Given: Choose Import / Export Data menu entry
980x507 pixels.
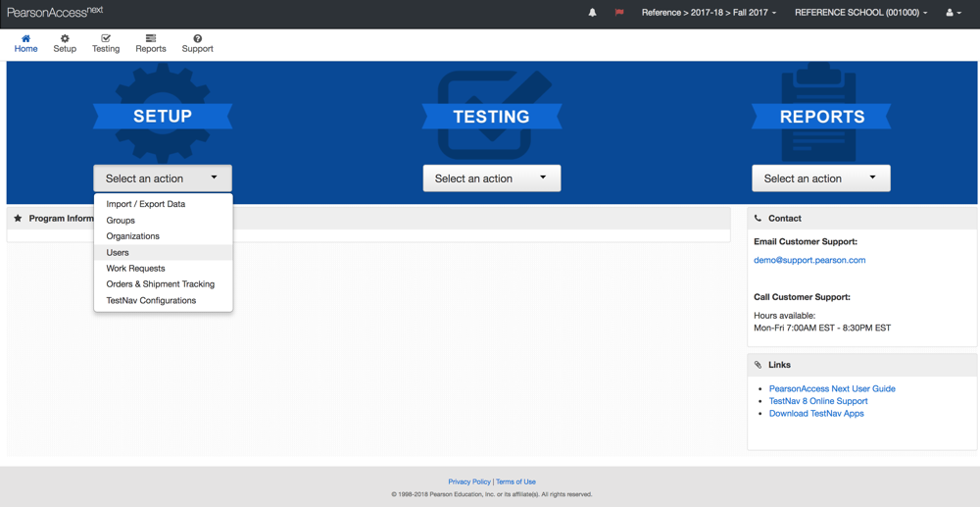Looking at the screenshot, I should click(145, 204).
